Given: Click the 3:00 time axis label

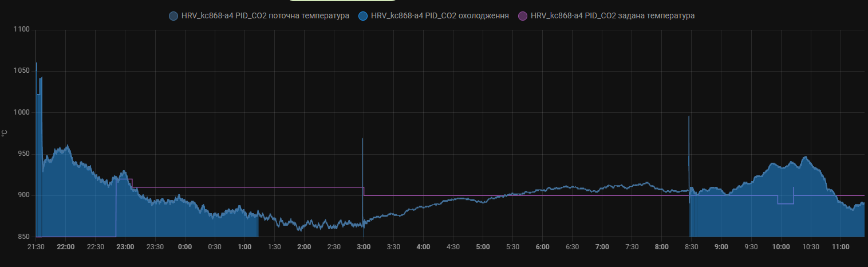Looking at the screenshot, I should (x=364, y=247).
